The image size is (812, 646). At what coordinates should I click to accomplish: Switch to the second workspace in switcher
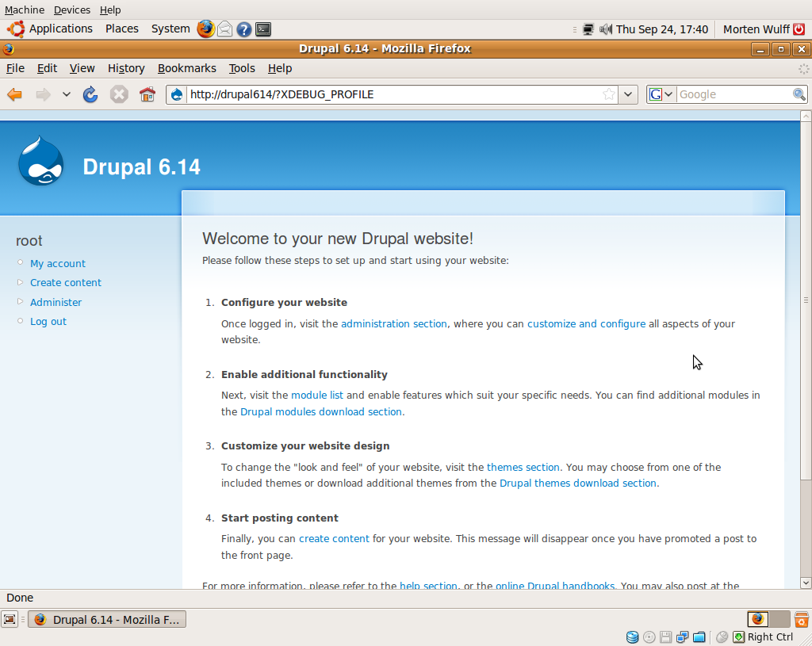click(779, 619)
